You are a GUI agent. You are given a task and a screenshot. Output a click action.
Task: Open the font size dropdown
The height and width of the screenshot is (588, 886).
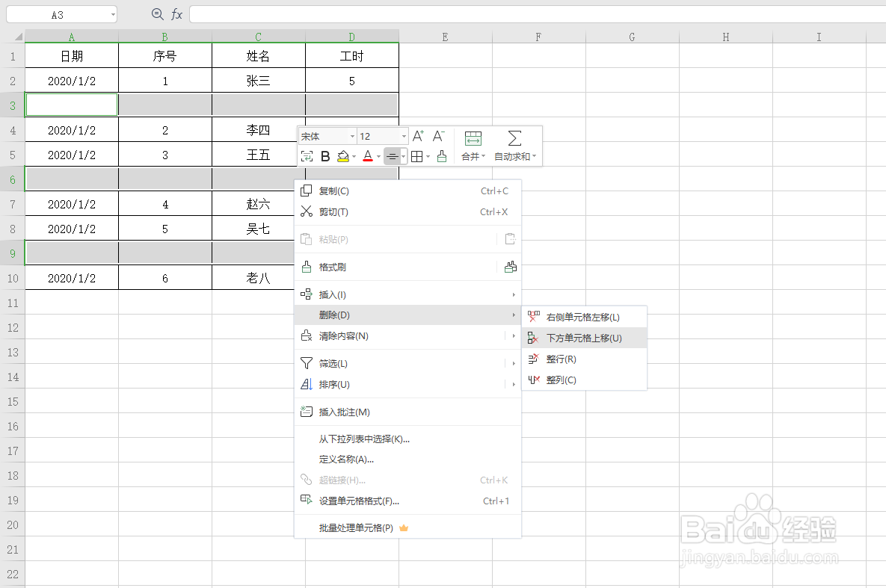point(381,136)
